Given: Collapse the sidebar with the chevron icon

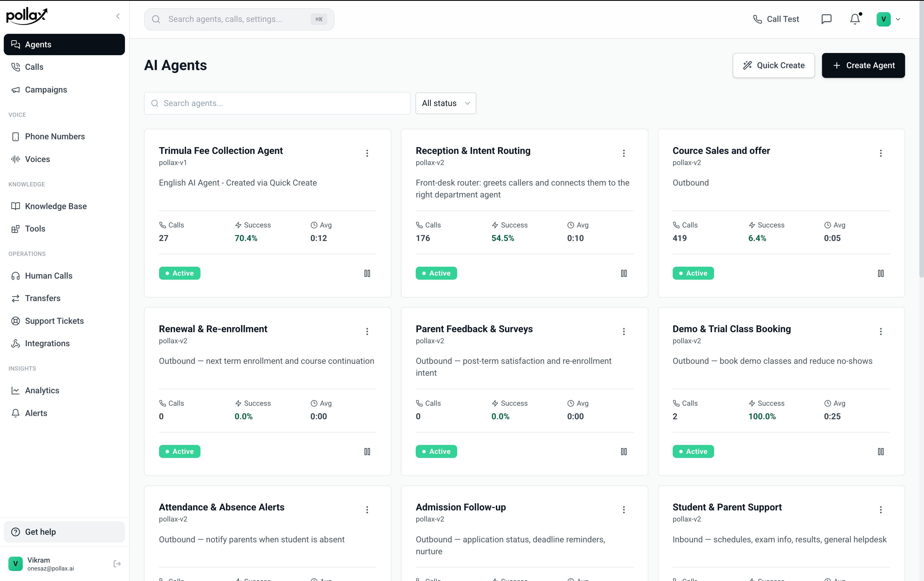Looking at the screenshot, I should 118,16.
